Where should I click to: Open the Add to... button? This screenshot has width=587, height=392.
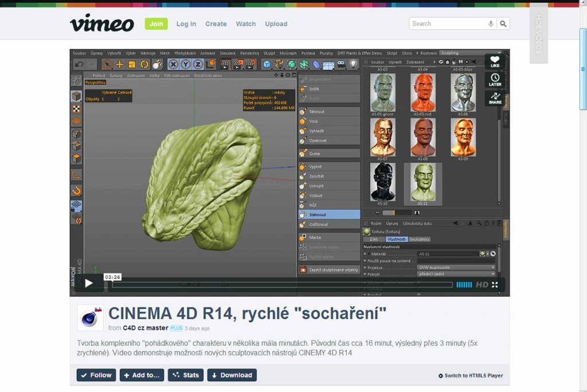pyautogui.click(x=142, y=375)
